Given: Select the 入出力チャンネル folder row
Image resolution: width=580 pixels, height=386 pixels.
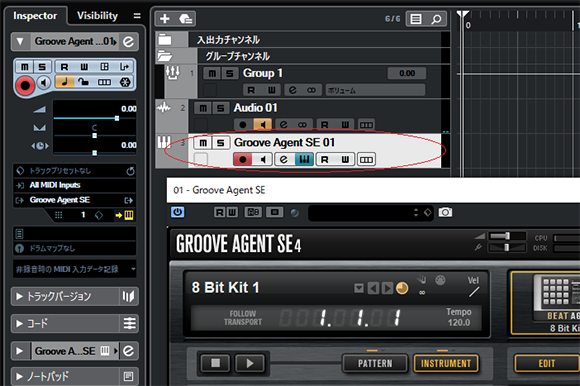Looking at the screenshot, I should [x=298, y=40].
